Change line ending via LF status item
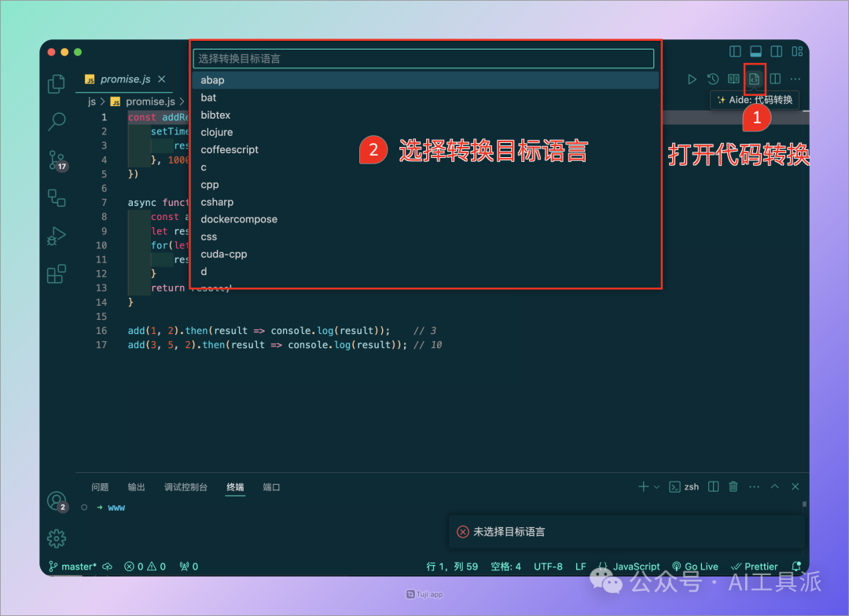The height and width of the screenshot is (616, 849). click(580, 566)
